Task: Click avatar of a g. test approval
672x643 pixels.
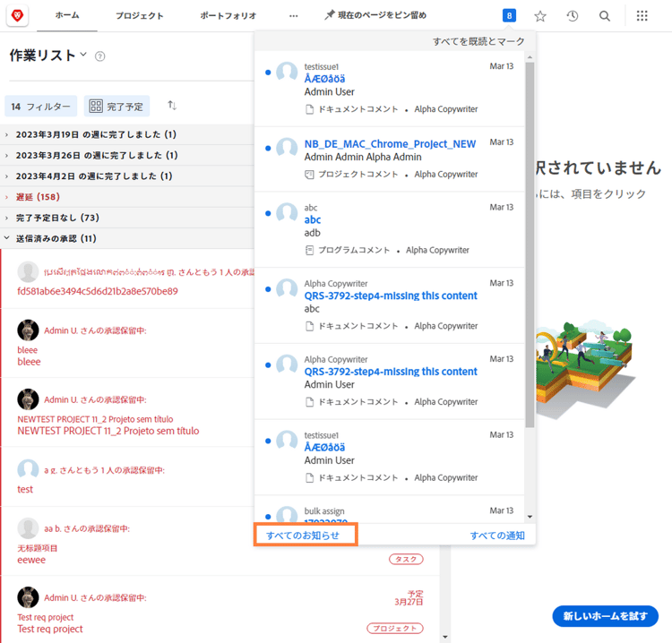Action: pyautogui.click(x=28, y=469)
